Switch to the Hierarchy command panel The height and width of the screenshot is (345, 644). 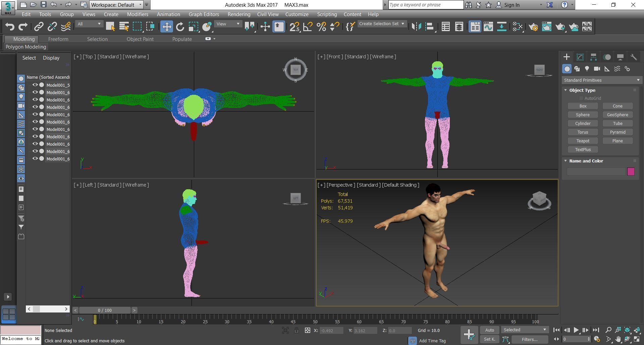click(593, 57)
